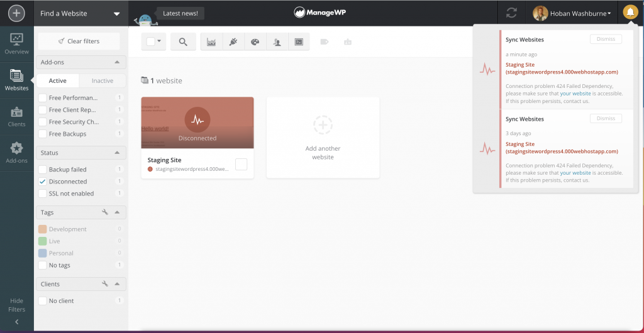Viewport: 644px width, 333px height.
Task: Open Staging Site link in 3 days ago notification
Action: 562,148
